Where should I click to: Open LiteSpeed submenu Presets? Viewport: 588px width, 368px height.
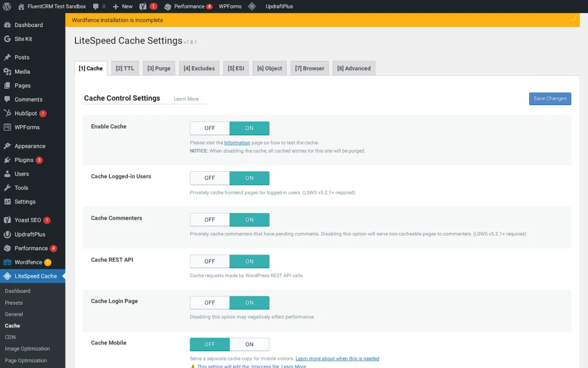14,303
